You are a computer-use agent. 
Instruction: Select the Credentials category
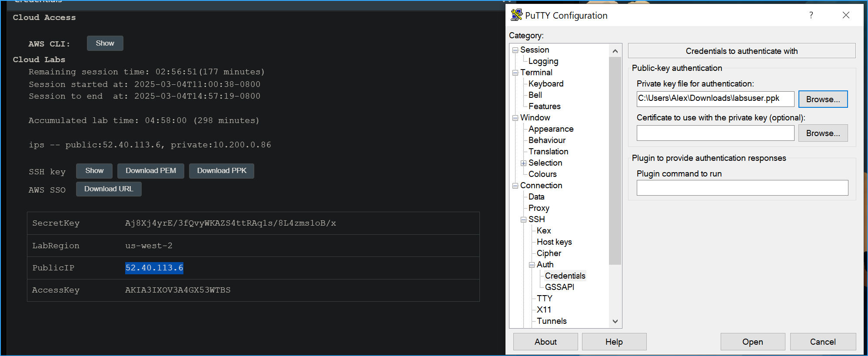tap(565, 276)
